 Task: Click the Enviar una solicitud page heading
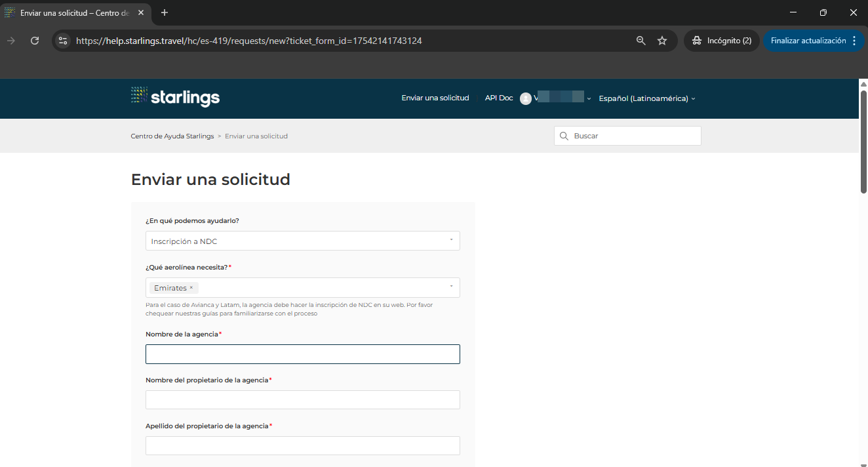(210, 179)
